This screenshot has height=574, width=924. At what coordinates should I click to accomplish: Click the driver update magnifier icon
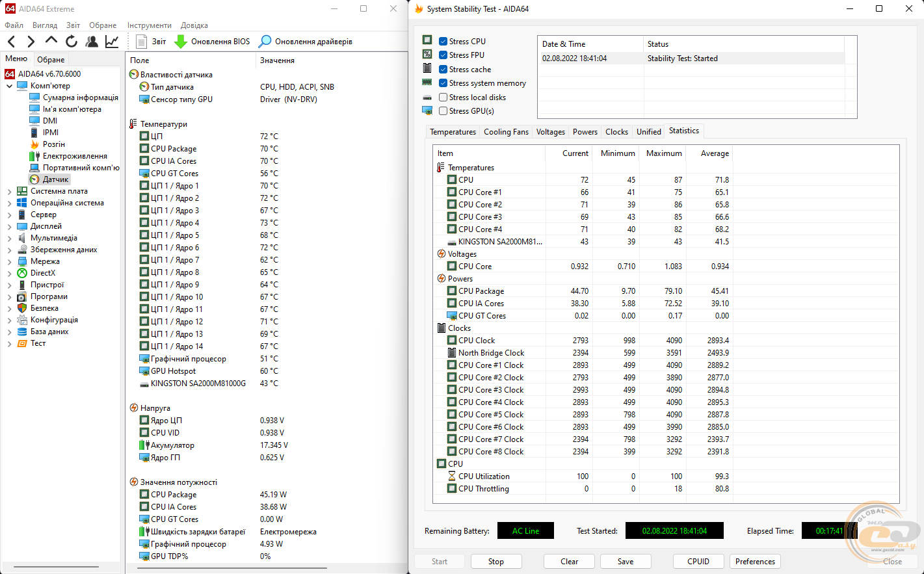tap(265, 42)
